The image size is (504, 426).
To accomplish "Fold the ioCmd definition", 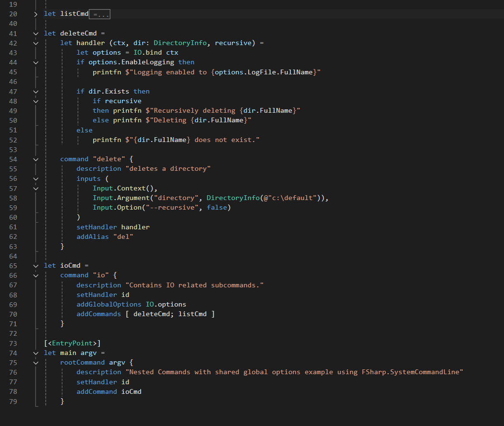I will [36, 266].
